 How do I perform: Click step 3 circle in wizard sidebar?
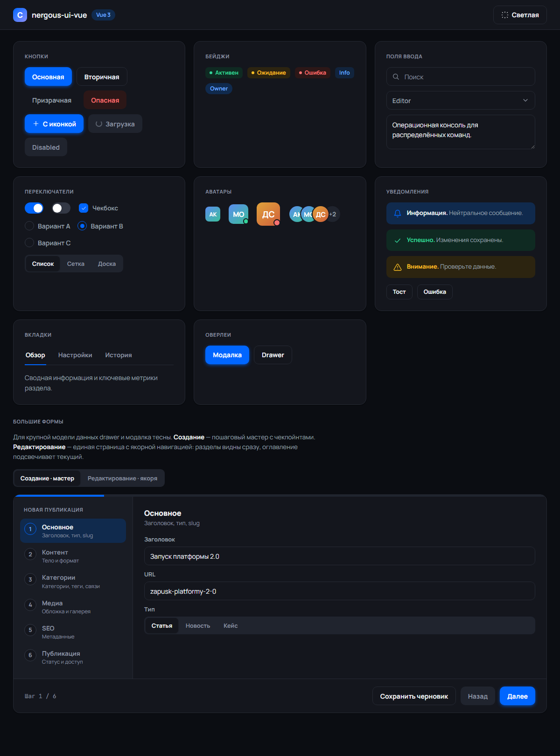(30, 579)
